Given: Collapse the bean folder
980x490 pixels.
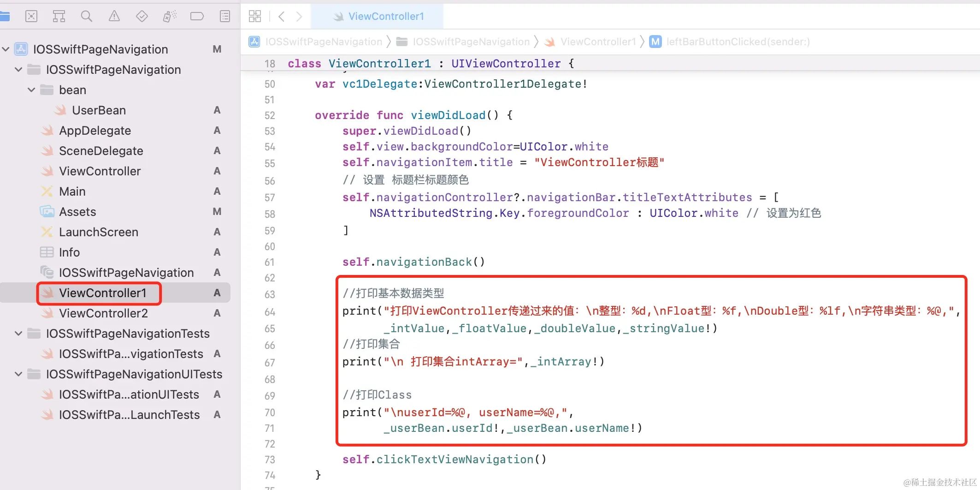Looking at the screenshot, I should point(31,90).
